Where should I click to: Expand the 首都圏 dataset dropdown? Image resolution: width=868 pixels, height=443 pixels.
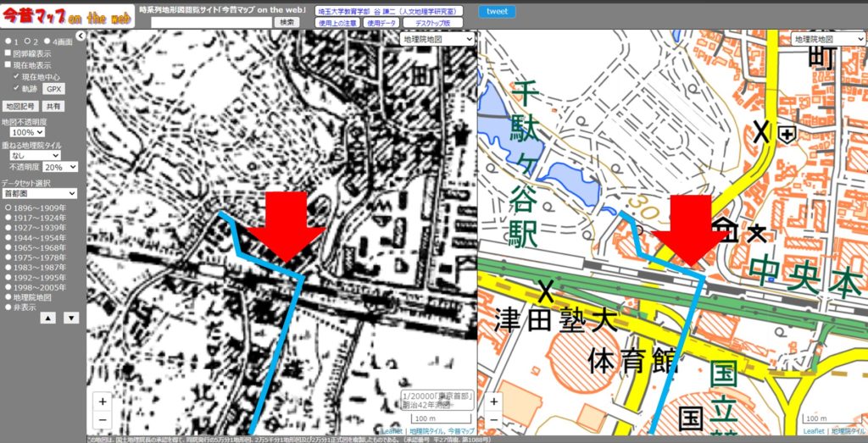click(39, 194)
